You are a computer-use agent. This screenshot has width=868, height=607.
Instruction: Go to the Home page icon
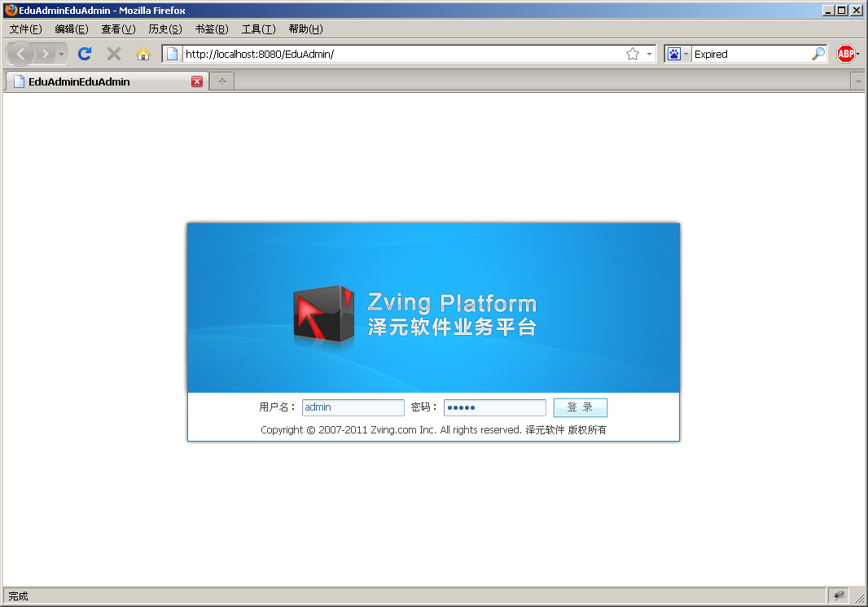143,54
